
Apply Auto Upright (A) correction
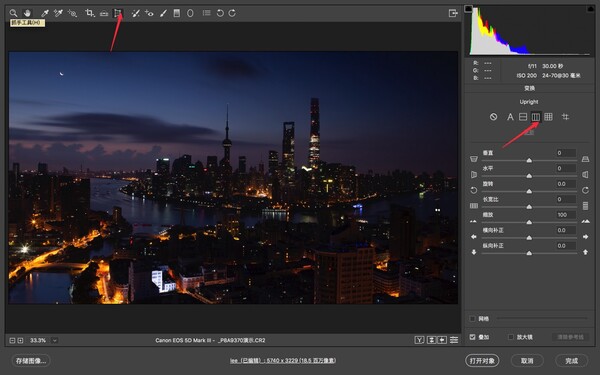point(510,117)
